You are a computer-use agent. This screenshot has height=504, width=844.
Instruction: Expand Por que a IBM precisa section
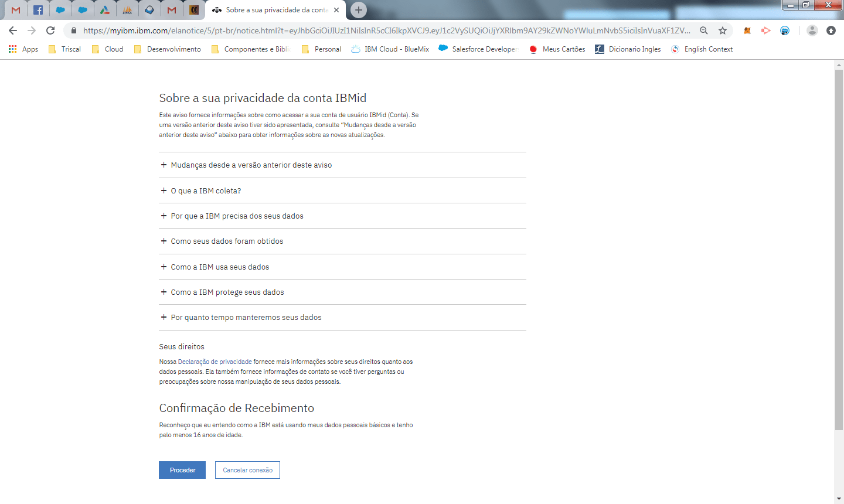(x=342, y=216)
